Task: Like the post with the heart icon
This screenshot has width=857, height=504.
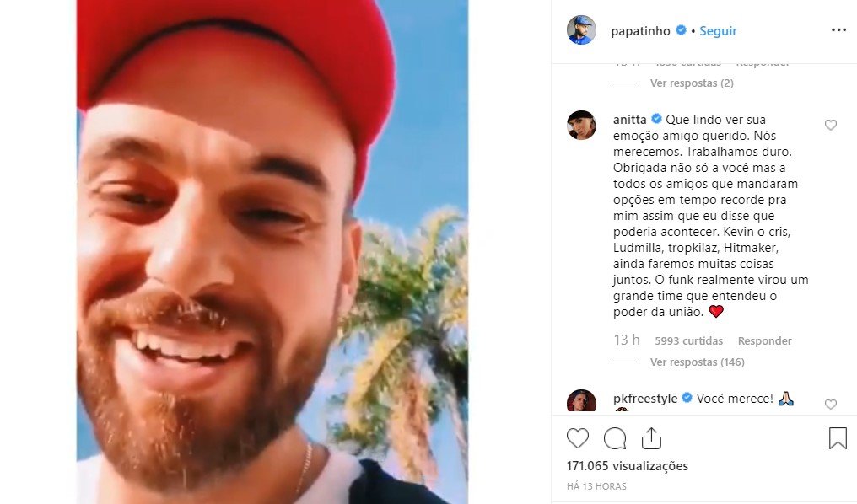Action: 577,438
